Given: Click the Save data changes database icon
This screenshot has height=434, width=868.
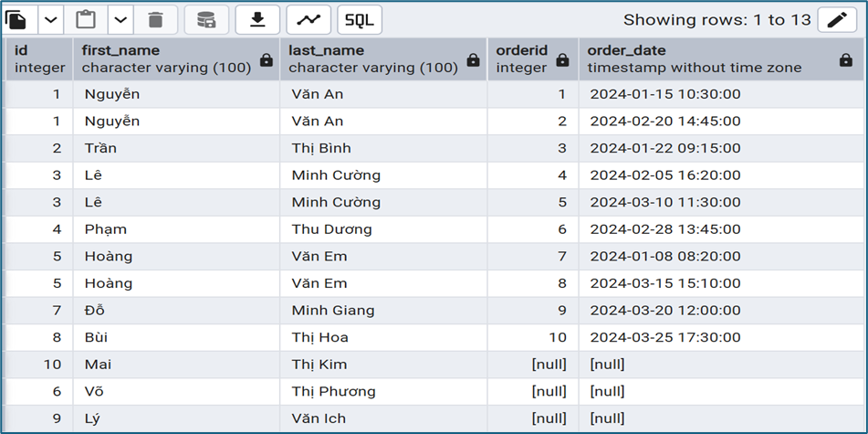Looking at the screenshot, I should tap(206, 19).
